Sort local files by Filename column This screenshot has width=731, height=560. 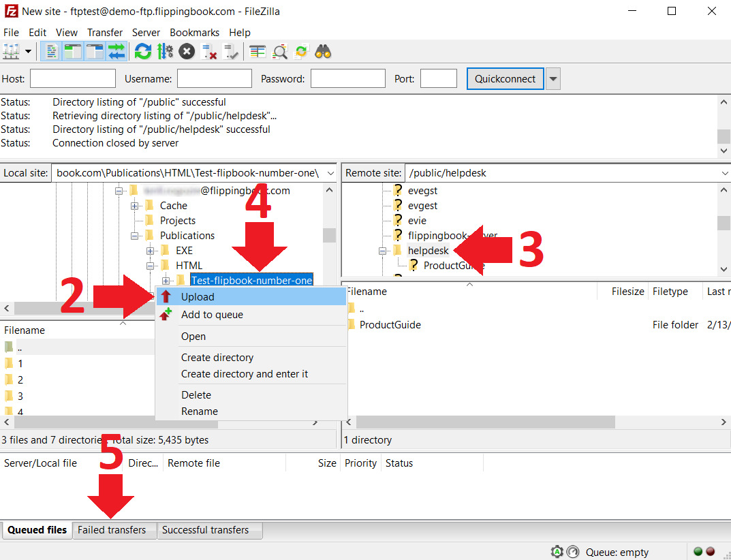pyautogui.click(x=25, y=330)
